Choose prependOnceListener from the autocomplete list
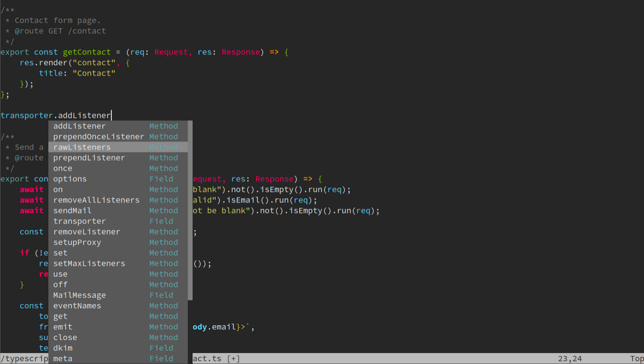 tap(98, 136)
